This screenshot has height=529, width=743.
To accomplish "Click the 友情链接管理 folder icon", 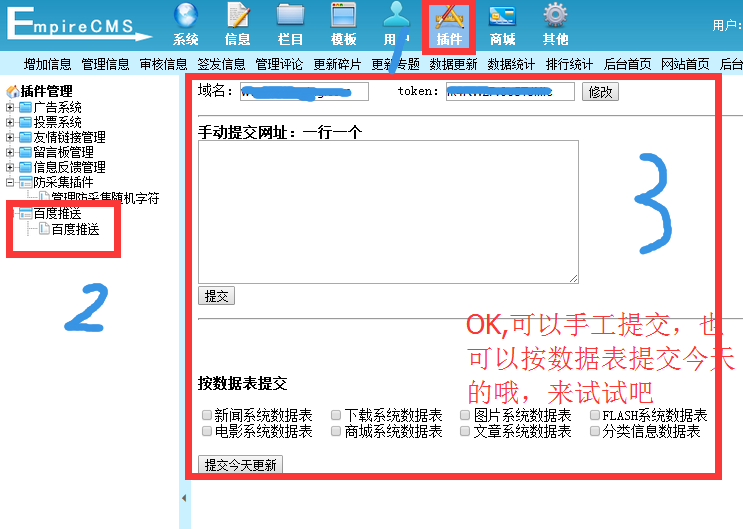I will [x=25, y=137].
